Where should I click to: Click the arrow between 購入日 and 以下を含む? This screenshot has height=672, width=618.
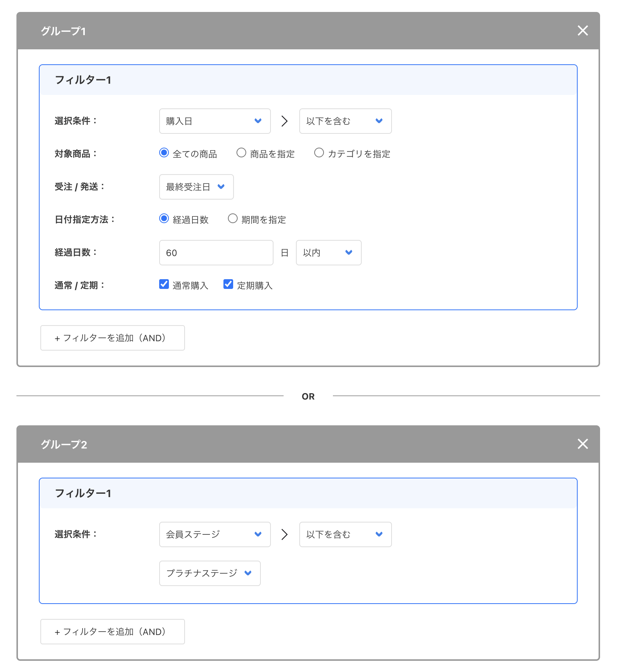tap(284, 121)
